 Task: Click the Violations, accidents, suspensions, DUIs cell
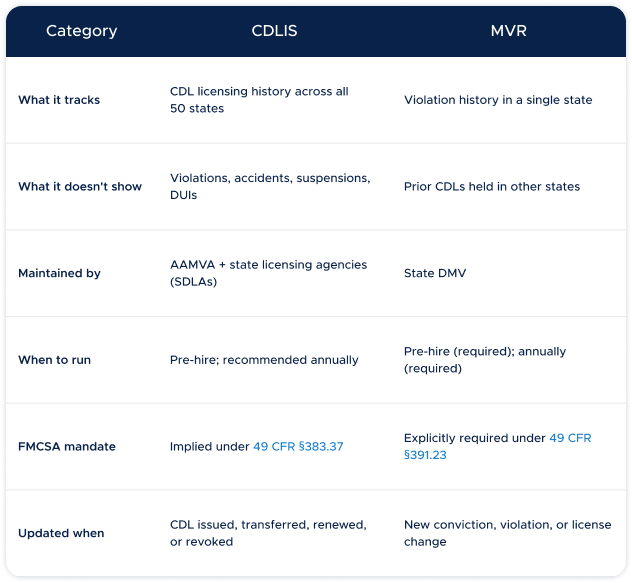[270, 186]
